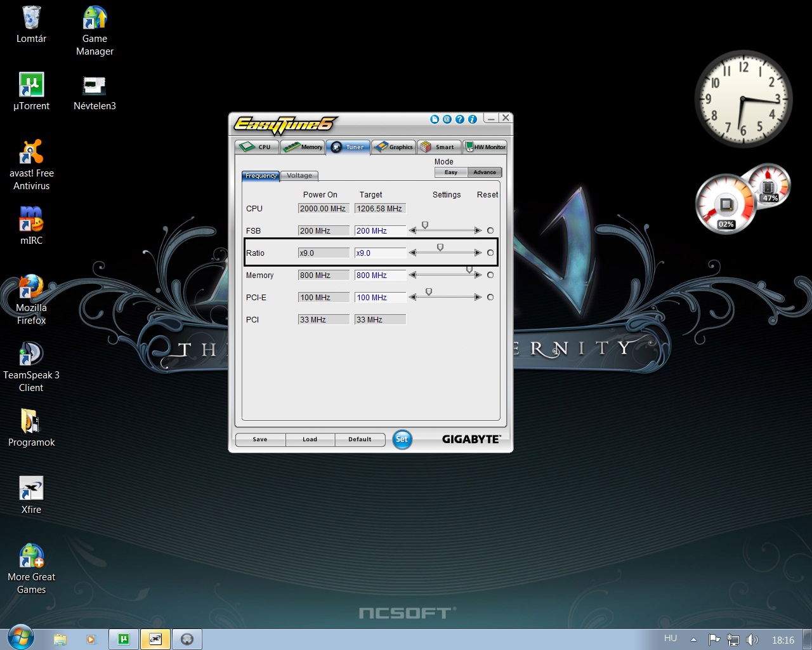The image size is (812, 650).
Task: Switch mode to Advance
Action: coord(485,172)
